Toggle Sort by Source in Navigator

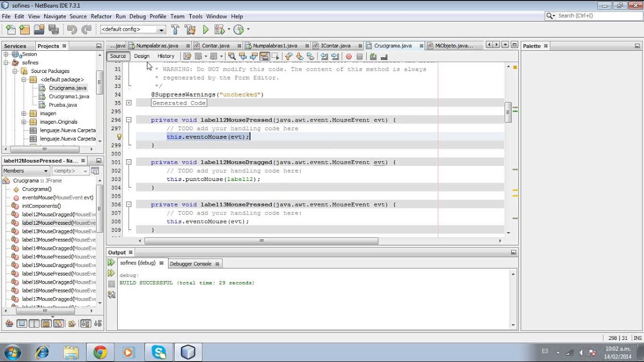coord(98,323)
